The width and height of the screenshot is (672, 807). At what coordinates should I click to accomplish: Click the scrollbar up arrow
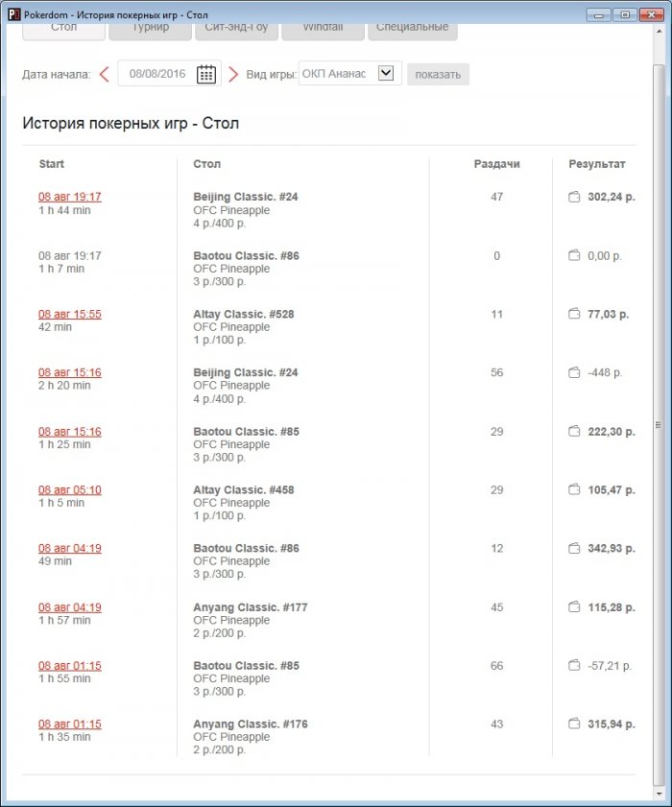pos(659,31)
